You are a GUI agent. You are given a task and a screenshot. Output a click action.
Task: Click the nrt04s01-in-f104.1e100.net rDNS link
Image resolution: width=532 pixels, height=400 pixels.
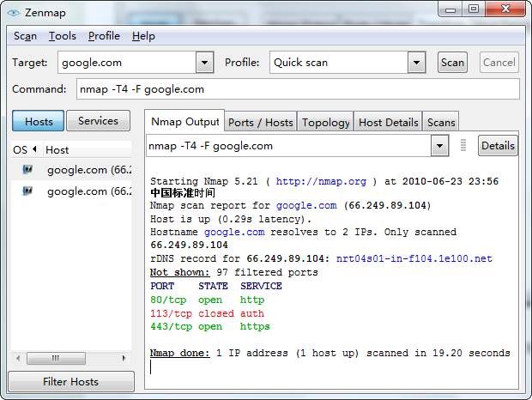click(x=414, y=258)
